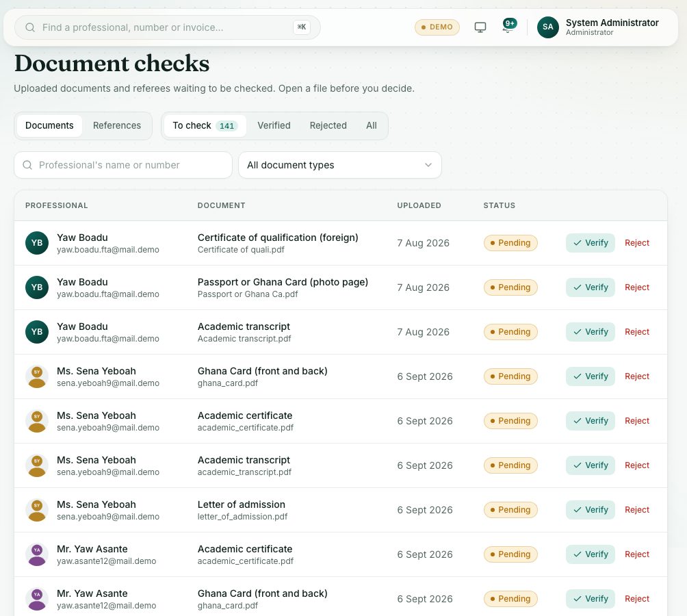
Task: Click Yaw Asante avatar in Academic certificate row
Action: (37, 554)
